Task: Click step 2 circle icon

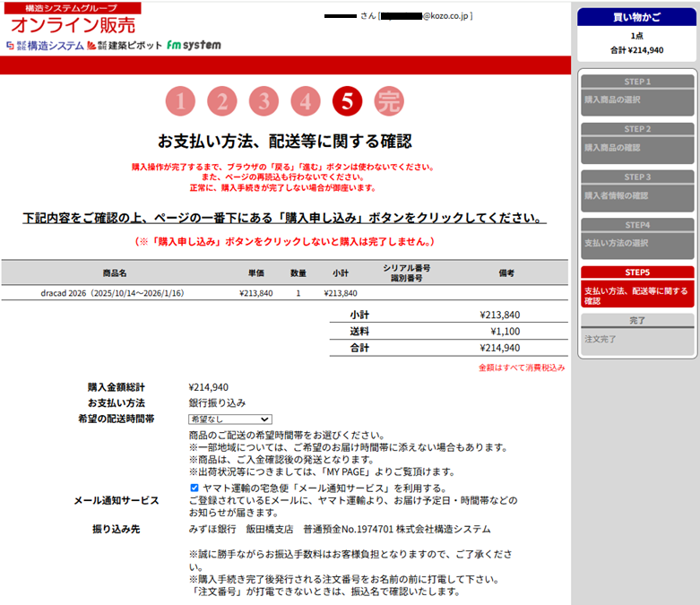Action: click(222, 102)
